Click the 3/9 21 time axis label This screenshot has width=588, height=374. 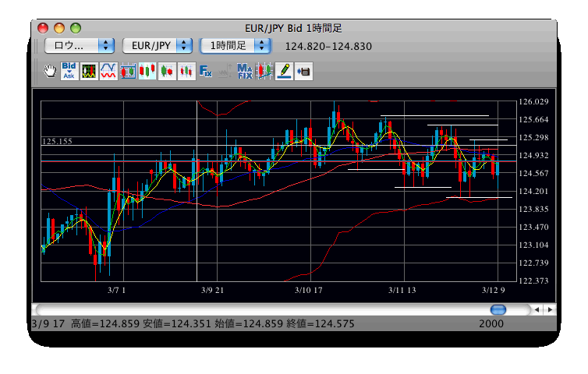[x=212, y=290]
